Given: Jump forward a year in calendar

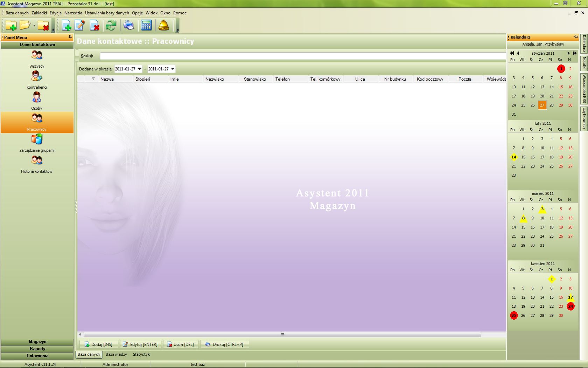Looking at the screenshot, I should click(575, 53).
